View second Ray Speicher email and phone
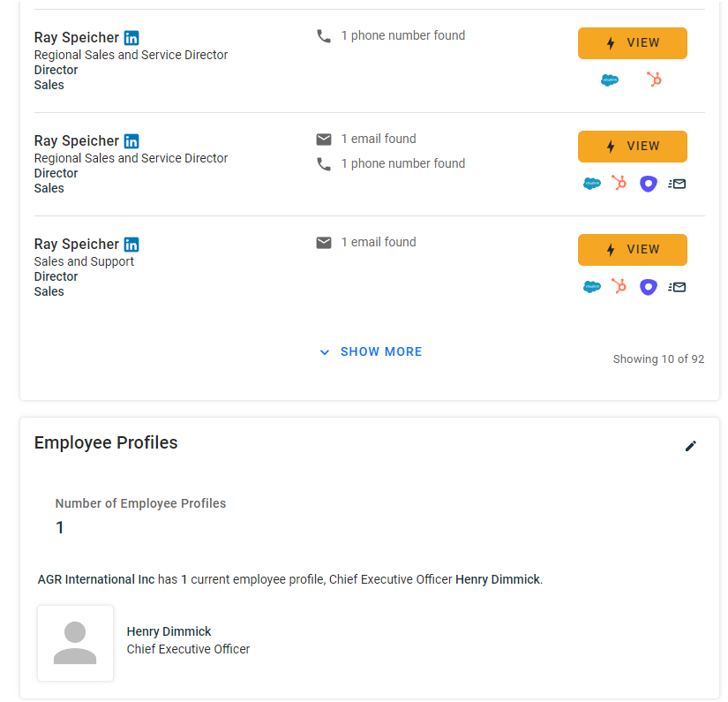The image size is (728, 702). pyautogui.click(x=633, y=147)
